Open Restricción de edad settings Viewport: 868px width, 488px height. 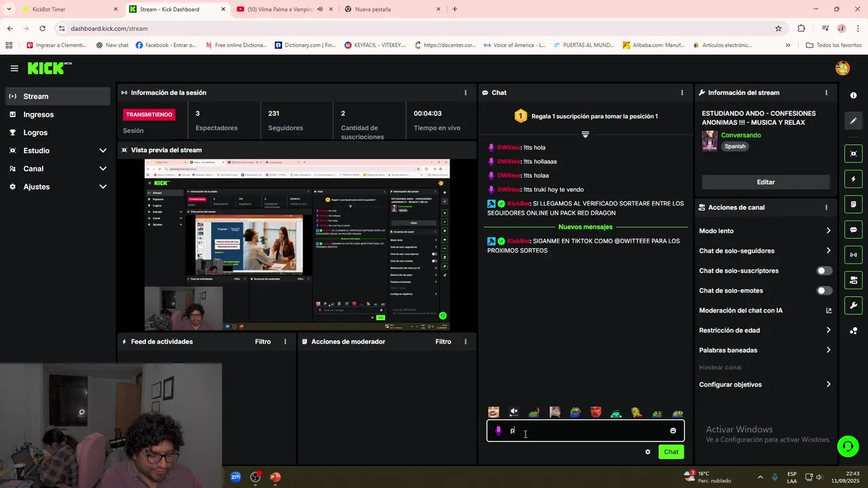pyautogui.click(x=765, y=330)
